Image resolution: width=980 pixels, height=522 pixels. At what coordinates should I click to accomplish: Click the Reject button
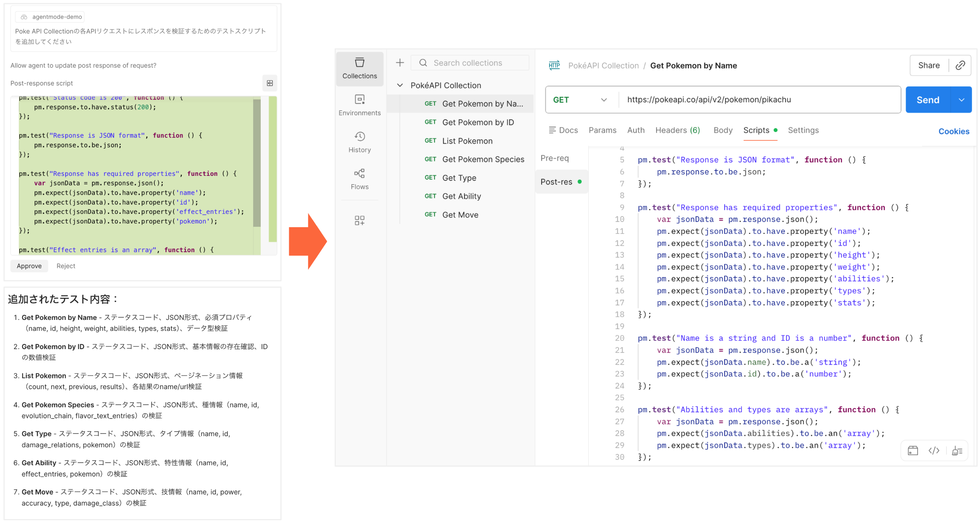click(66, 266)
